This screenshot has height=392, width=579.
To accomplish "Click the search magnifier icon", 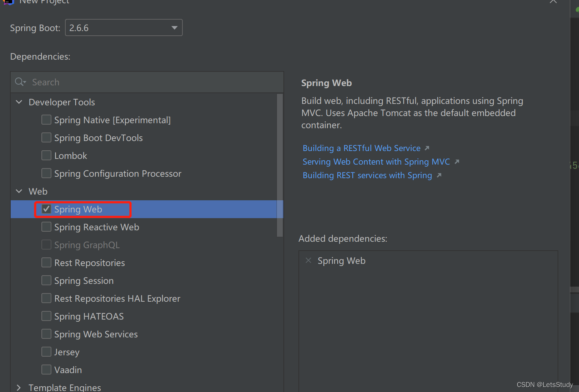I will [x=20, y=82].
